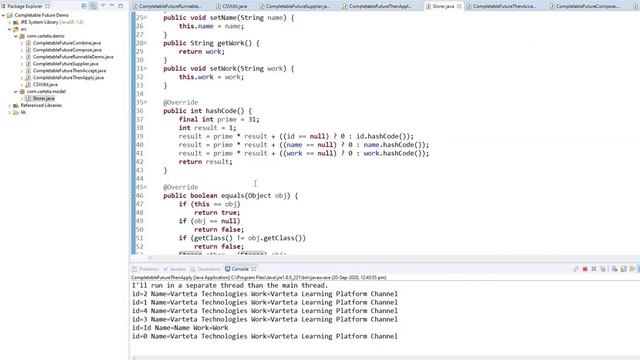The height and width of the screenshot is (360, 640).
Task: Select Store.java in Package Explorer
Action: (43, 98)
